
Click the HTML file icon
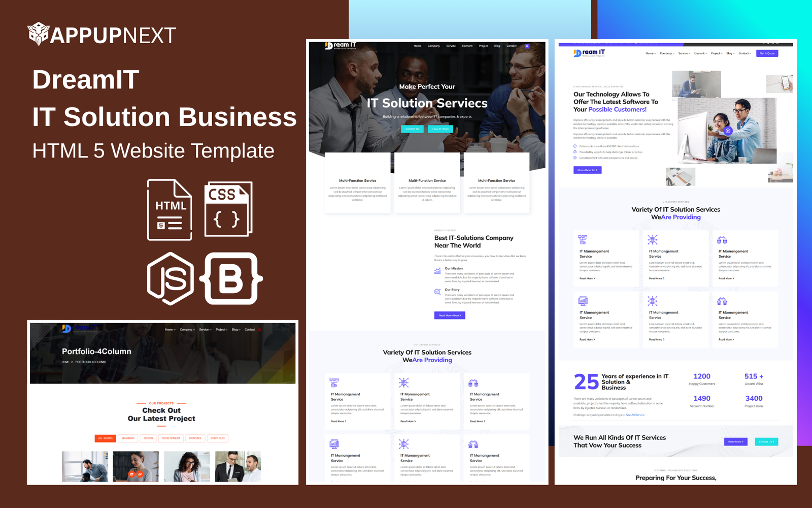[x=170, y=210]
